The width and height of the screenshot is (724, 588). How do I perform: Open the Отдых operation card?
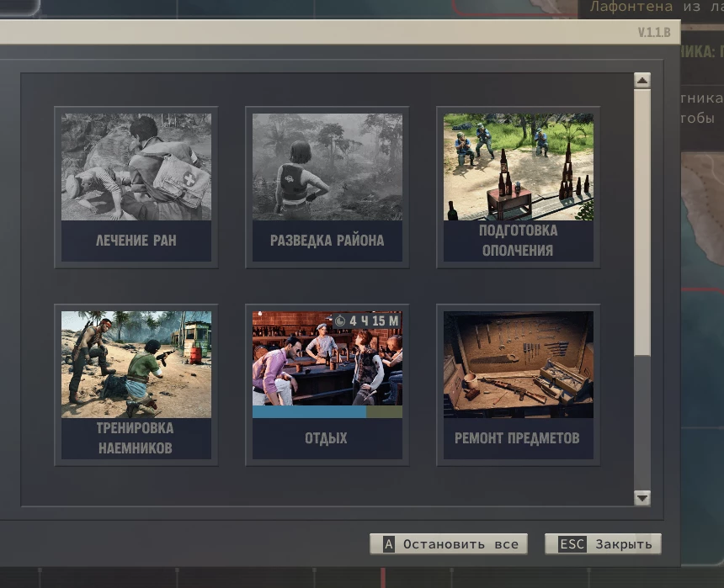[327, 385]
